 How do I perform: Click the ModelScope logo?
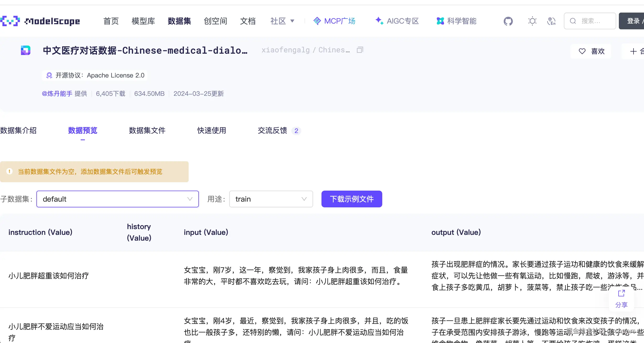point(40,21)
